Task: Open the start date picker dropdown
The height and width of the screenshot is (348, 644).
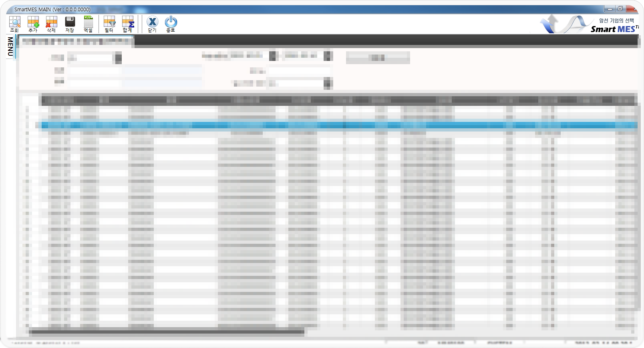Action: 273,56
